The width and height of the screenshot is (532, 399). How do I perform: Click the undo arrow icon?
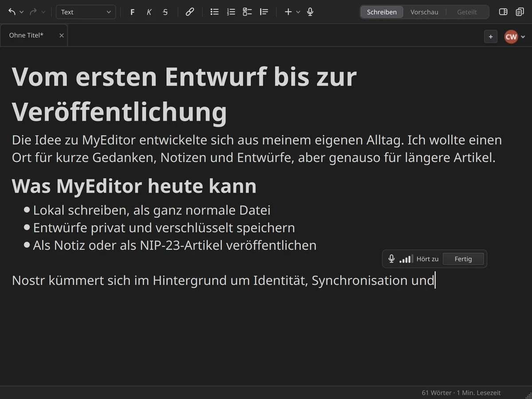(12, 12)
